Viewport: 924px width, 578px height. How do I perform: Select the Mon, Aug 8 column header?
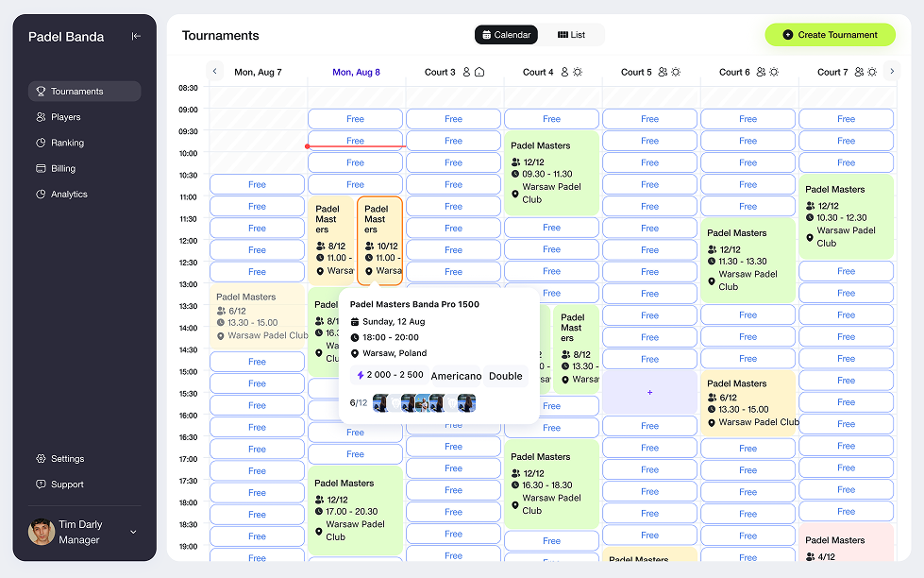(356, 72)
